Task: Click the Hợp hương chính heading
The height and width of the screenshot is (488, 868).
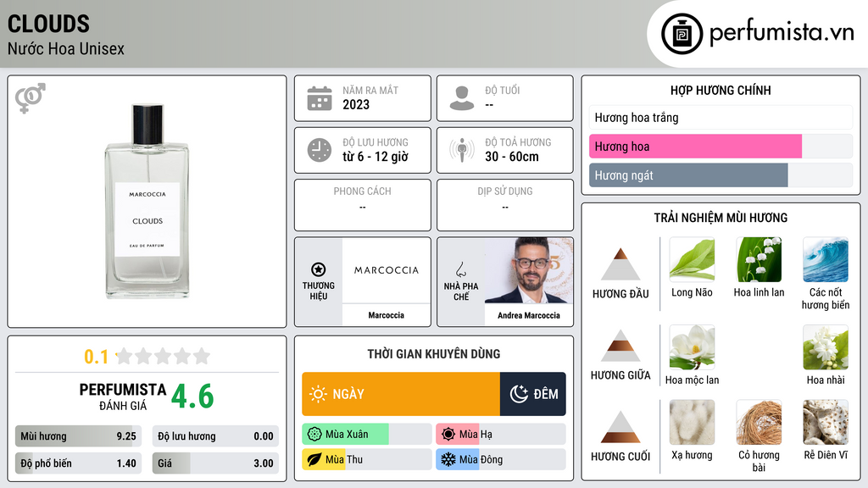Action: 721,90
